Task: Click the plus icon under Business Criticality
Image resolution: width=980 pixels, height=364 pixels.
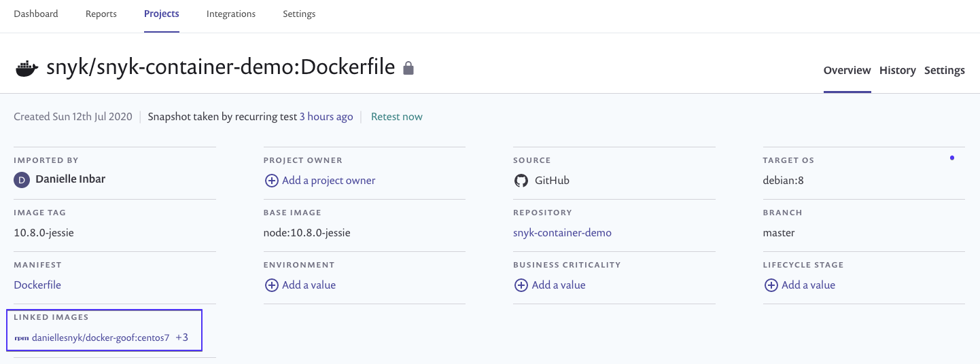Action: click(521, 285)
